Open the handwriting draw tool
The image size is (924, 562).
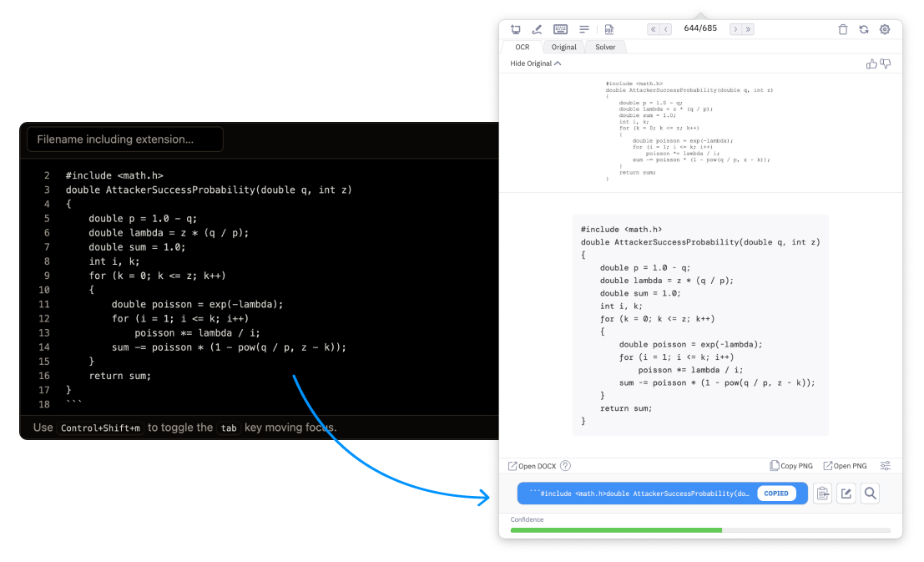click(x=537, y=29)
